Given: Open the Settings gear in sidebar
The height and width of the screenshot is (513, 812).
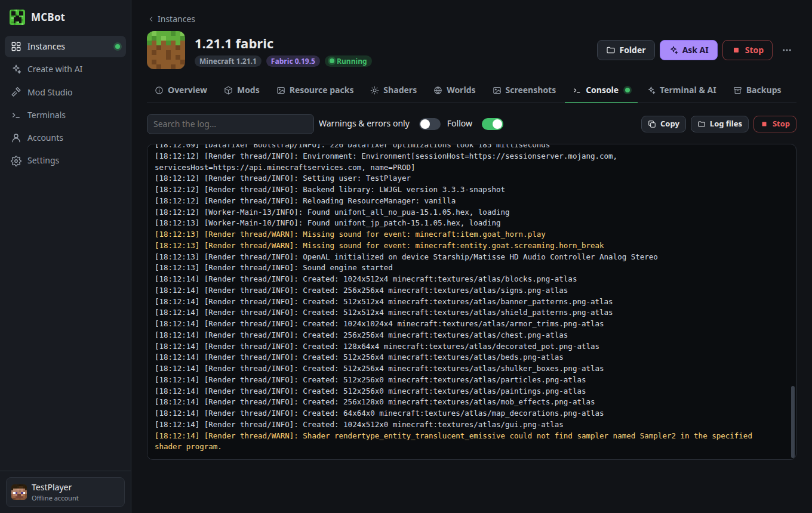Looking at the screenshot, I should [16, 160].
